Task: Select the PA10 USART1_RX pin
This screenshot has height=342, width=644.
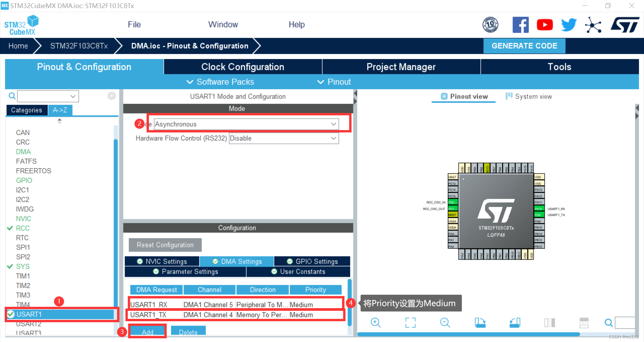Action: [x=539, y=209]
